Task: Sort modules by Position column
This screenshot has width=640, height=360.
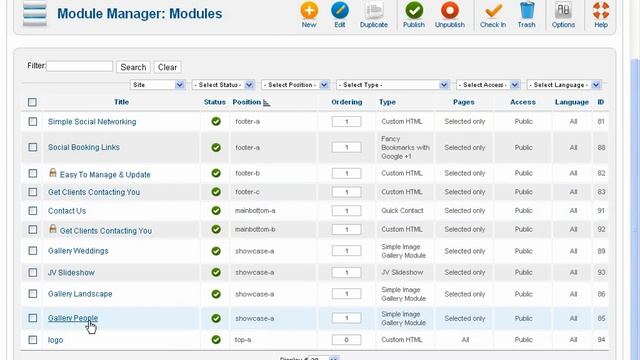Action: coord(247,102)
